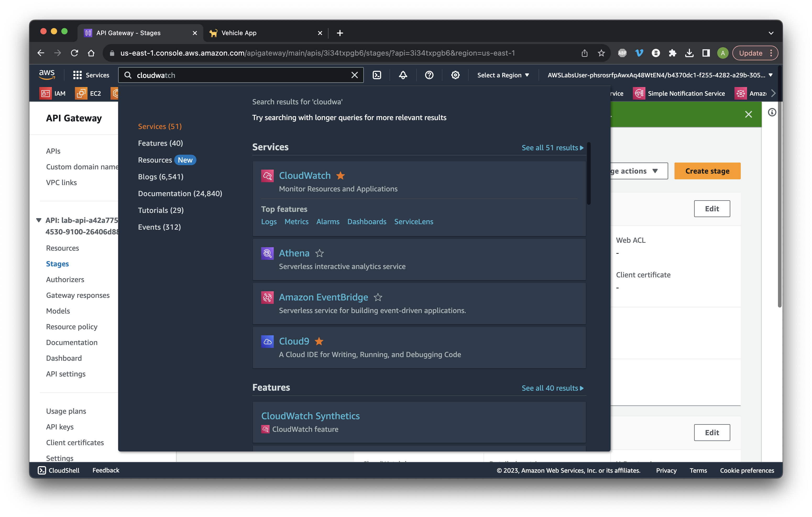Open the IAM shortcut in favorites bar

coord(53,94)
